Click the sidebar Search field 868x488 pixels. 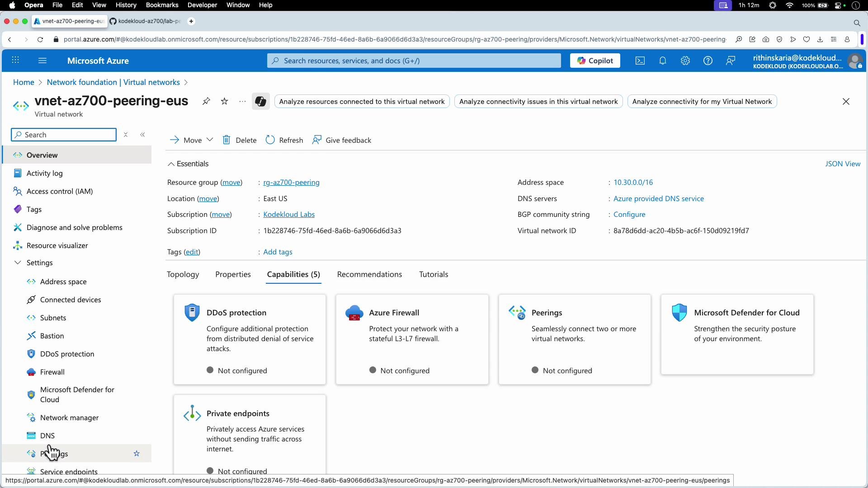point(64,135)
